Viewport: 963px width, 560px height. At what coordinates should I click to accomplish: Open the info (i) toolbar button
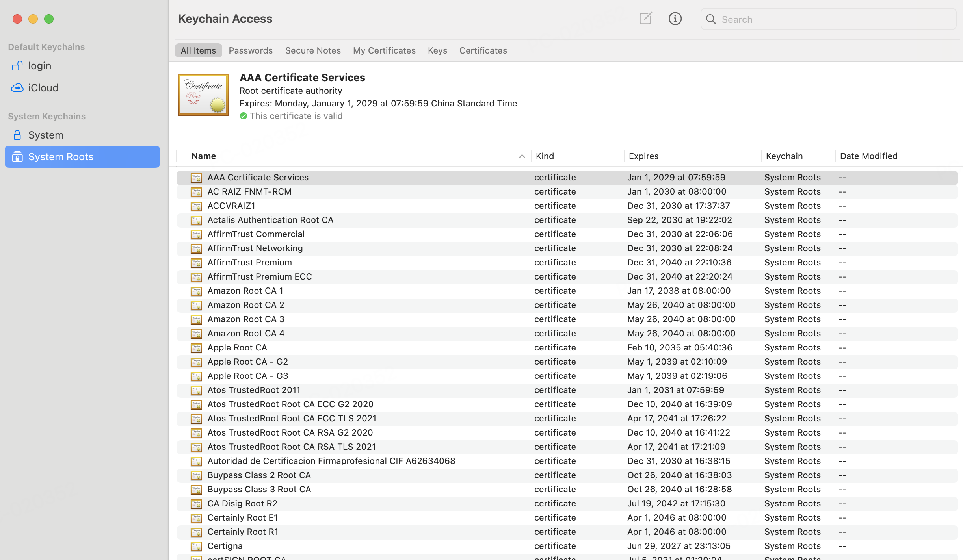[x=675, y=19]
